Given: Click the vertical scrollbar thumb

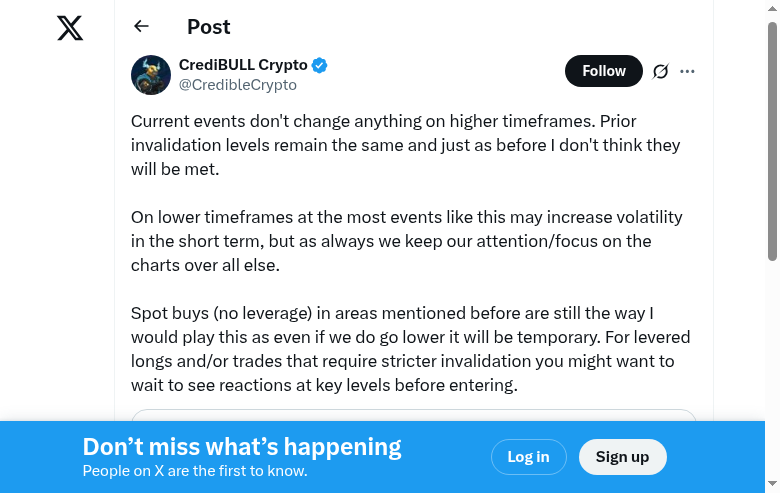Looking at the screenshot, I should [772, 140].
